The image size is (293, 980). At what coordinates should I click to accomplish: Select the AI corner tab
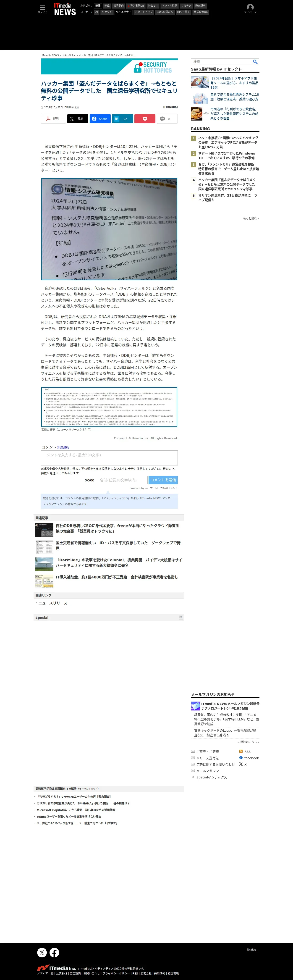(97, 12)
